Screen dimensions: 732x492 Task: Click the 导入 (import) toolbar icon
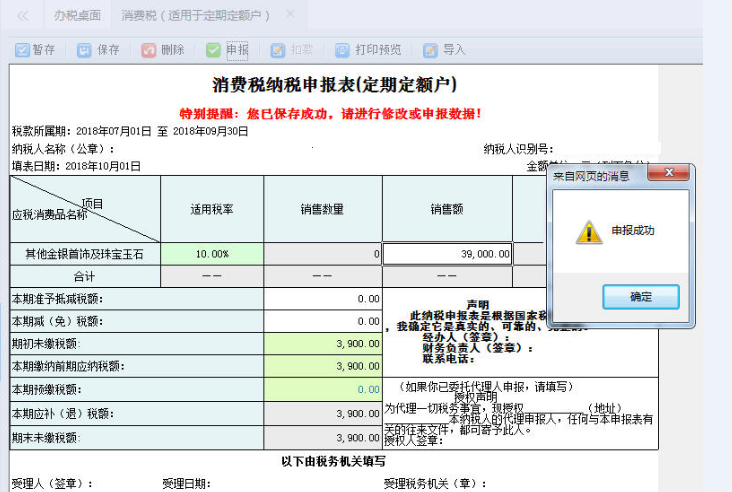(x=430, y=49)
